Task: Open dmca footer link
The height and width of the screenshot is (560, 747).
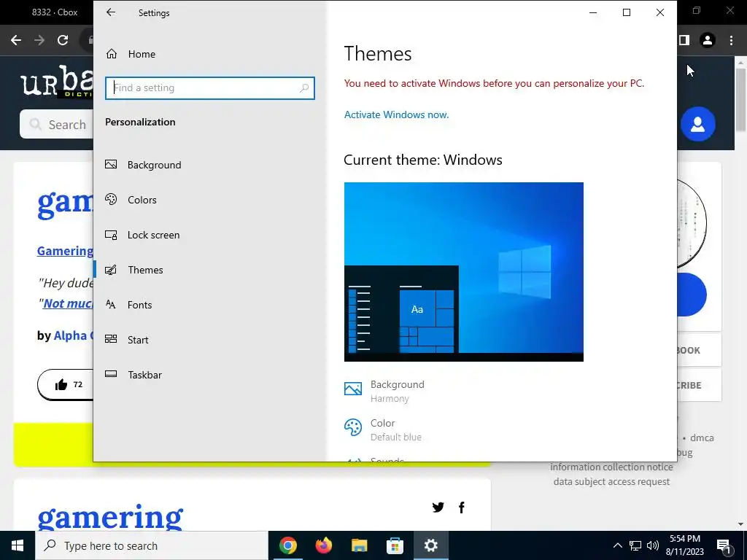Action: coord(702,437)
